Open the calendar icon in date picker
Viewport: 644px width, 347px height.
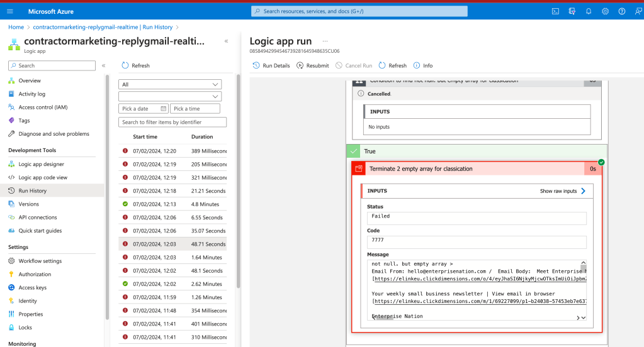click(x=164, y=109)
